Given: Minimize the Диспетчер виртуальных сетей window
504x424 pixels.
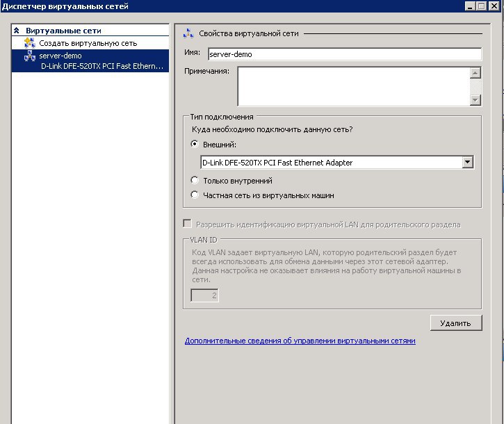Looking at the screenshot, I should 470,6.
